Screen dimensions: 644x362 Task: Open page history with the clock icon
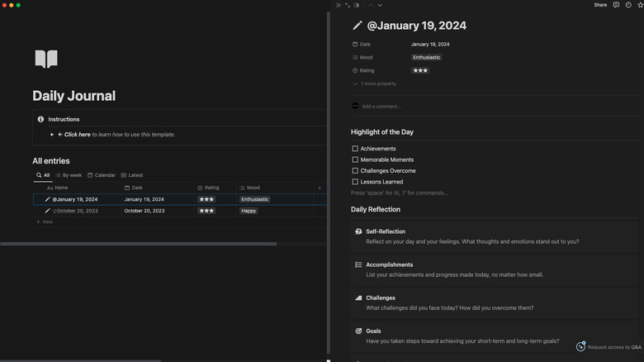point(628,5)
